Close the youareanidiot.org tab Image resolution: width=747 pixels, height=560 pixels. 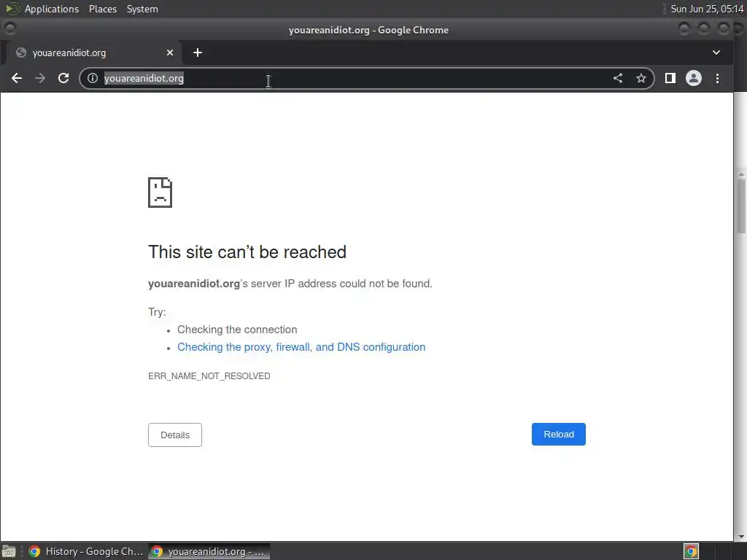[x=170, y=52]
